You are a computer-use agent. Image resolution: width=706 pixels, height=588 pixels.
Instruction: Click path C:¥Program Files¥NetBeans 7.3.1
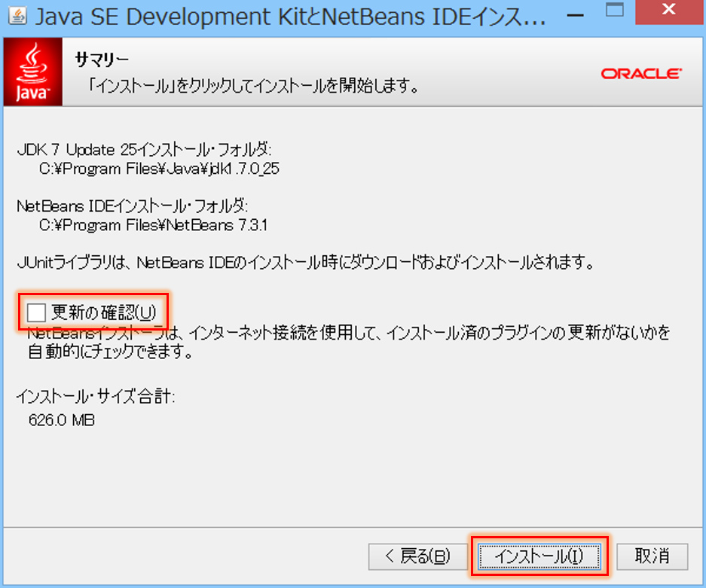(x=154, y=225)
